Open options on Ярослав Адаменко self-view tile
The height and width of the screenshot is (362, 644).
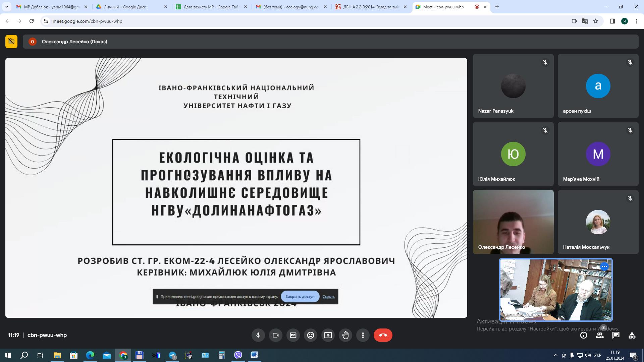(604, 267)
